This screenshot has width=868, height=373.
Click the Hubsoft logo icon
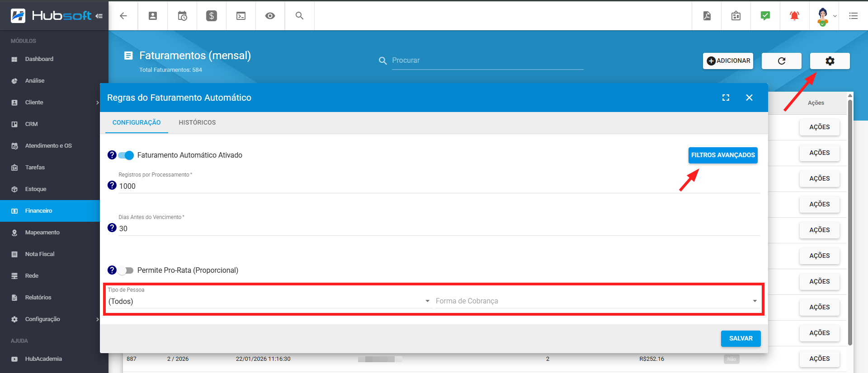[18, 15]
